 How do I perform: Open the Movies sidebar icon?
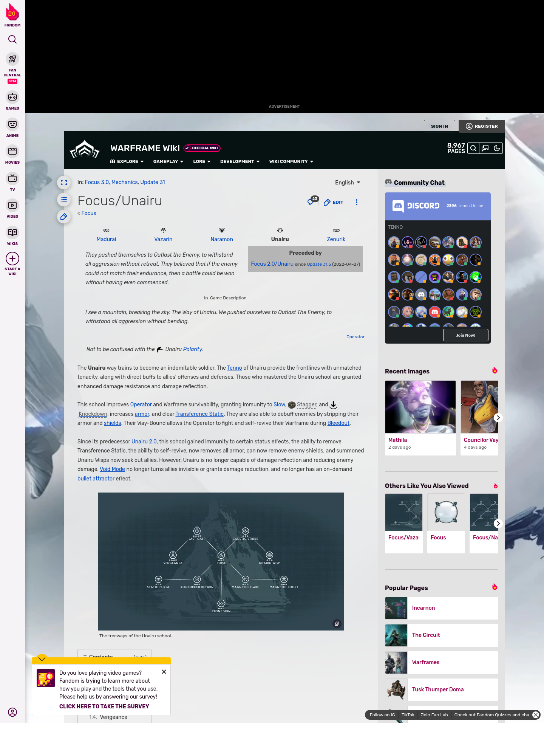pyautogui.click(x=12, y=151)
